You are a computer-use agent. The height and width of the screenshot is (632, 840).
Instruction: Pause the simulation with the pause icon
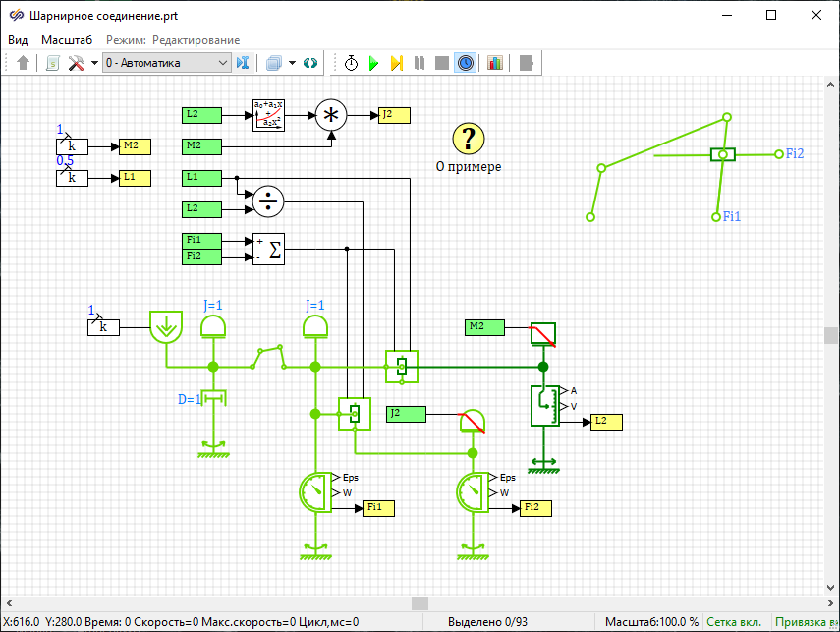(x=420, y=63)
